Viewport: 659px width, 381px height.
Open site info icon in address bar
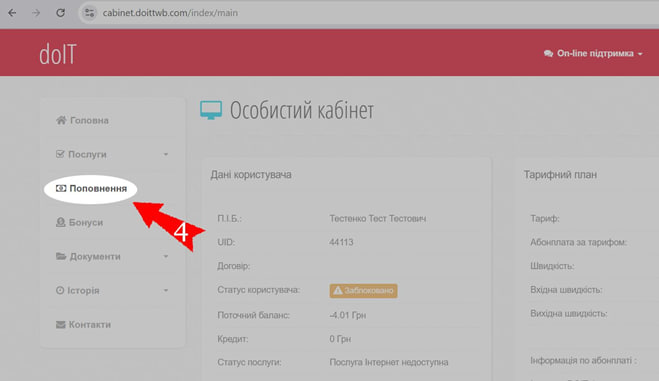click(x=89, y=13)
